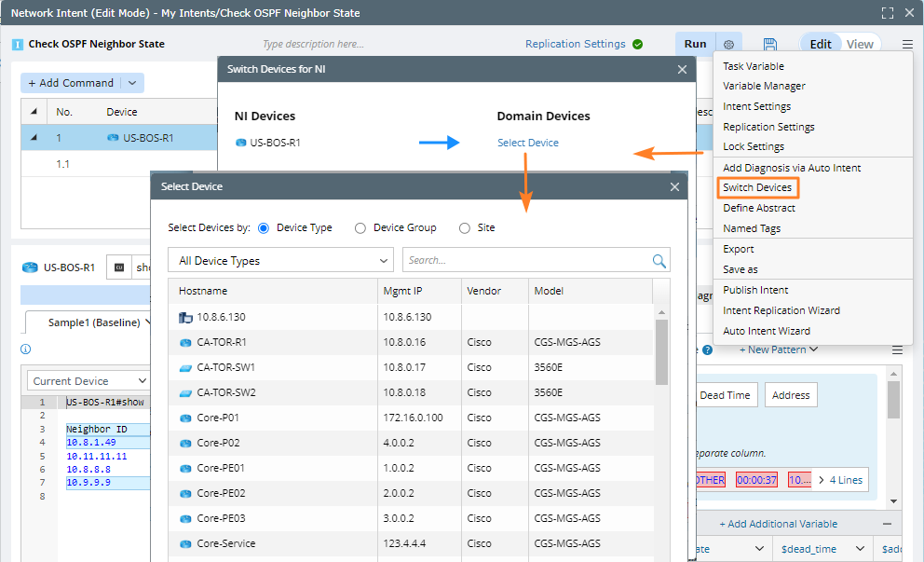Choose Switch Devices from the menu
The image size is (924, 562).
pos(757,187)
